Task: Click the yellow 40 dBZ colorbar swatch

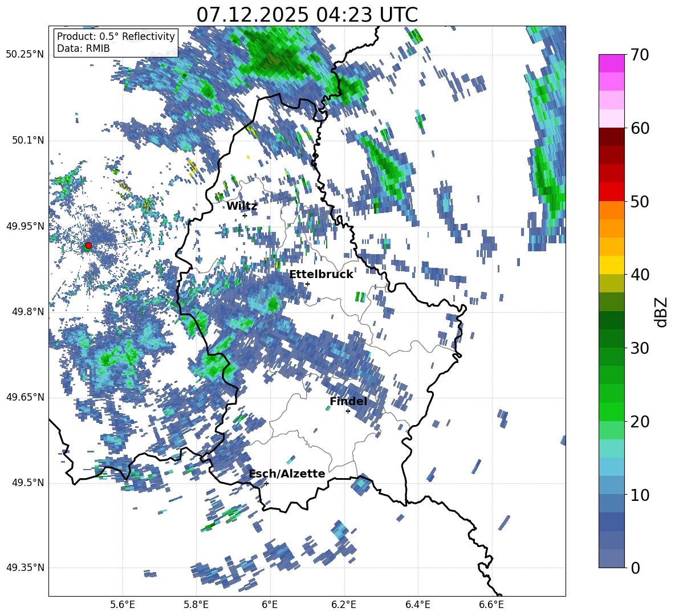Action: click(x=611, y=265)
